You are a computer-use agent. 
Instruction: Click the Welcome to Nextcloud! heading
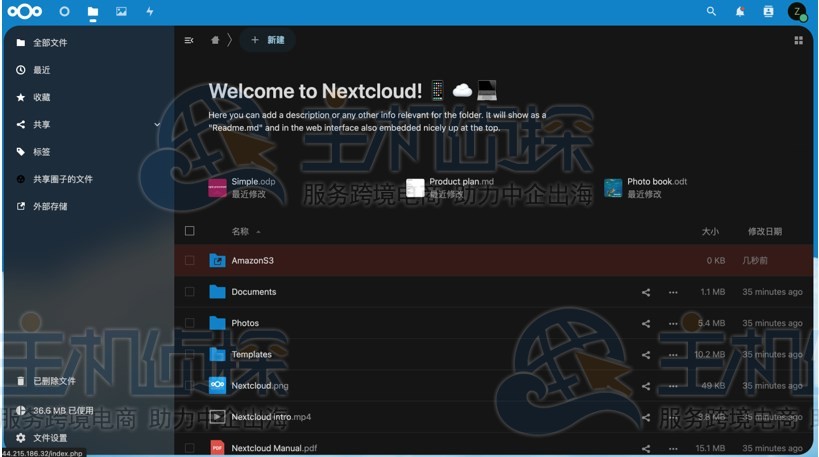pyautogui.click(x=315, y=91)
